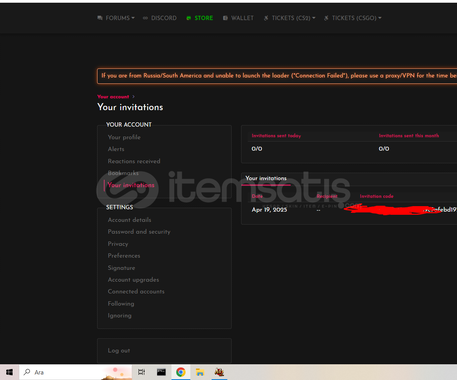Click the green Store icon

[x=189, y=18]
